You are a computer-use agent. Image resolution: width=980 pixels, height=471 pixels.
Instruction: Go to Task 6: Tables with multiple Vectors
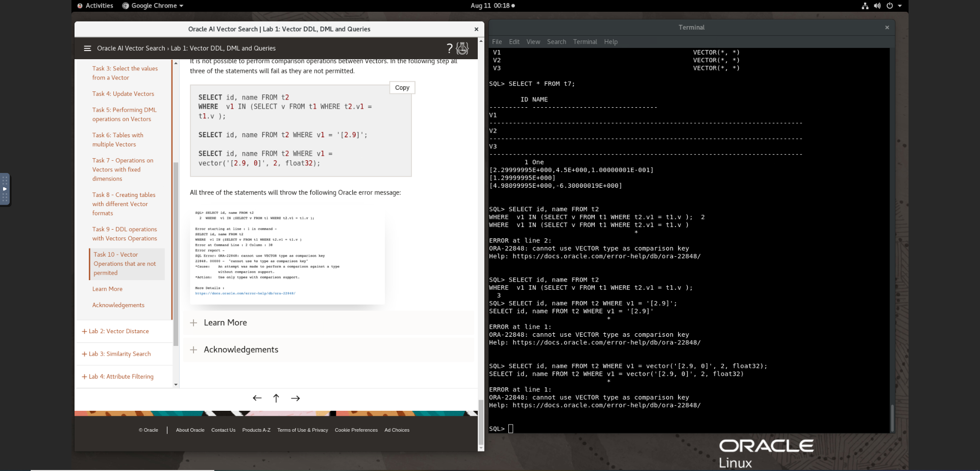coord(118,140)
